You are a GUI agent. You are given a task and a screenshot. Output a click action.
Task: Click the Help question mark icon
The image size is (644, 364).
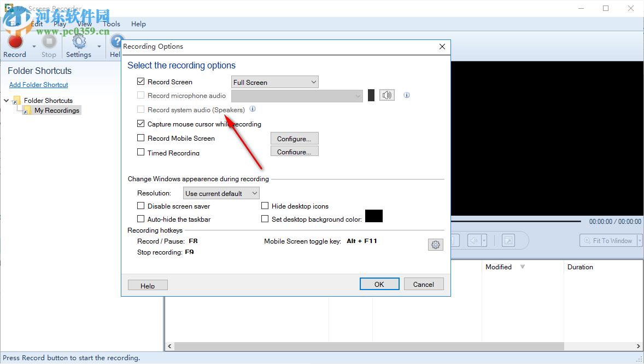pos(116,40)
